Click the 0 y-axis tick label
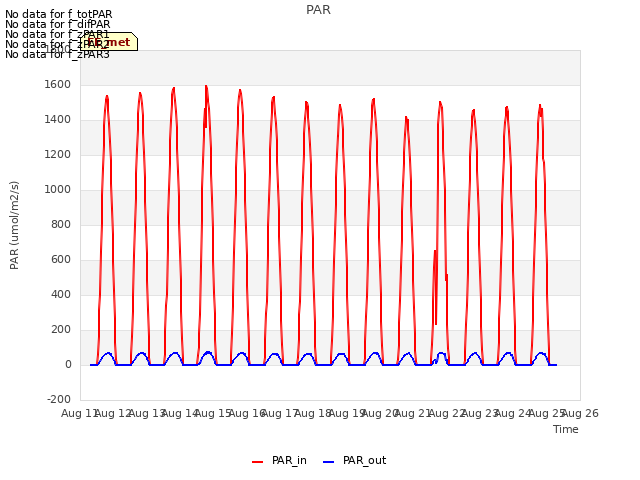The width and height of the screenshot is (640, 480). pyautogui.click(x=68, y=364)
